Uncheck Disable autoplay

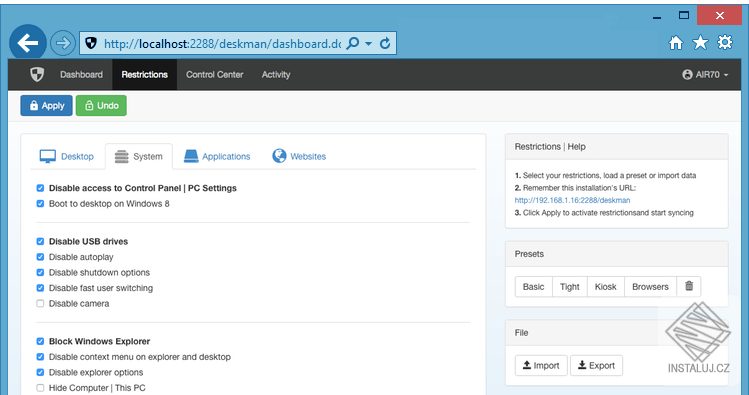pos(40,257)
